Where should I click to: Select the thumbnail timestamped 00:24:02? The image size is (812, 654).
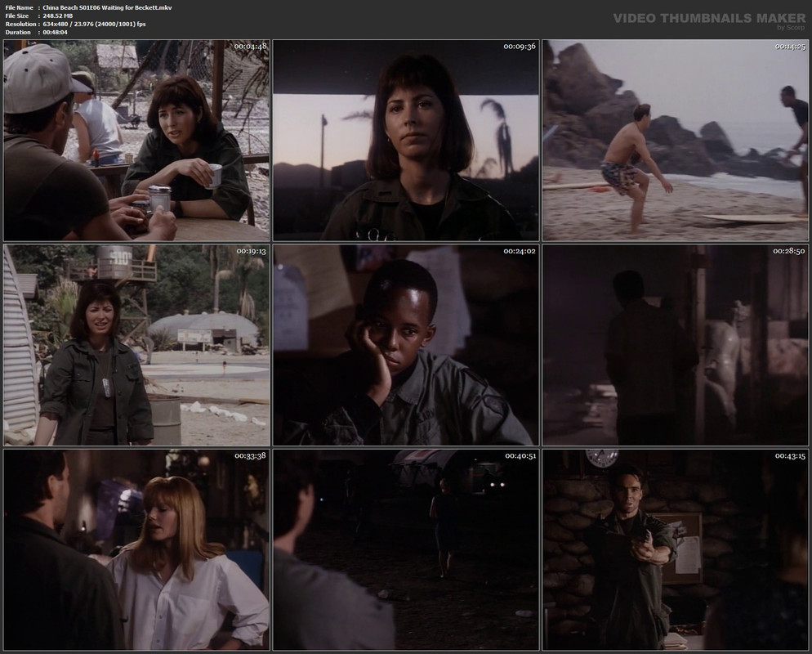406,345
